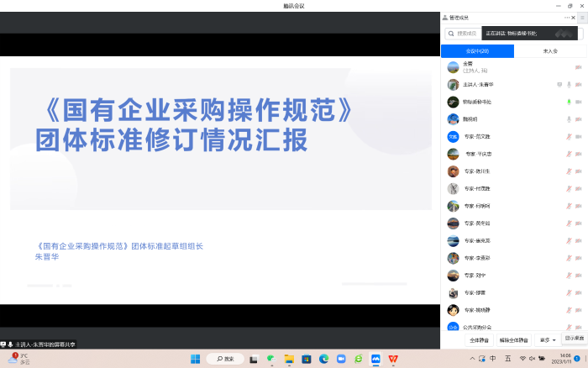Viewport: 588px width, 368px height.
Task: Click the camera icon for 专家-范文胜
Action: (578, 137)
